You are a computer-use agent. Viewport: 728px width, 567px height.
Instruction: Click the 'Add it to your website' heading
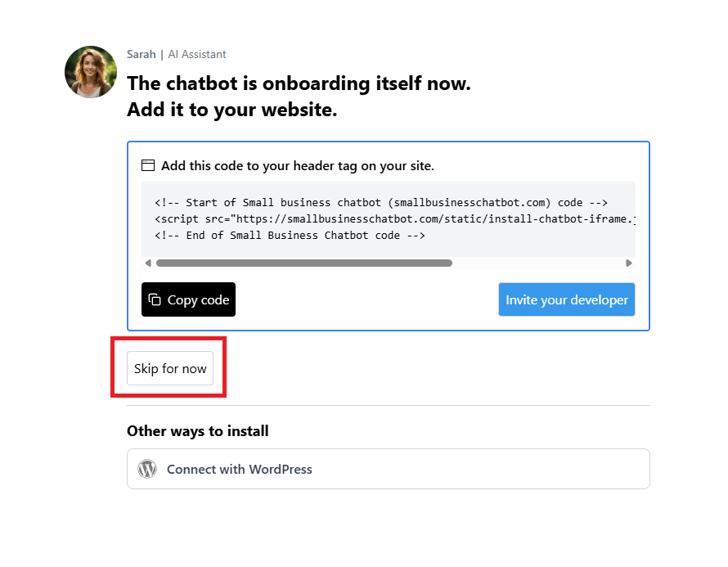click(232, 110)
